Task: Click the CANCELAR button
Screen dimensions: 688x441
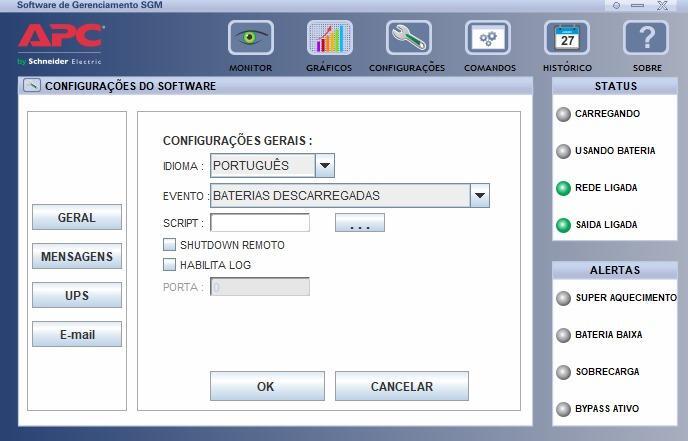Action: [x=402, y=386]
